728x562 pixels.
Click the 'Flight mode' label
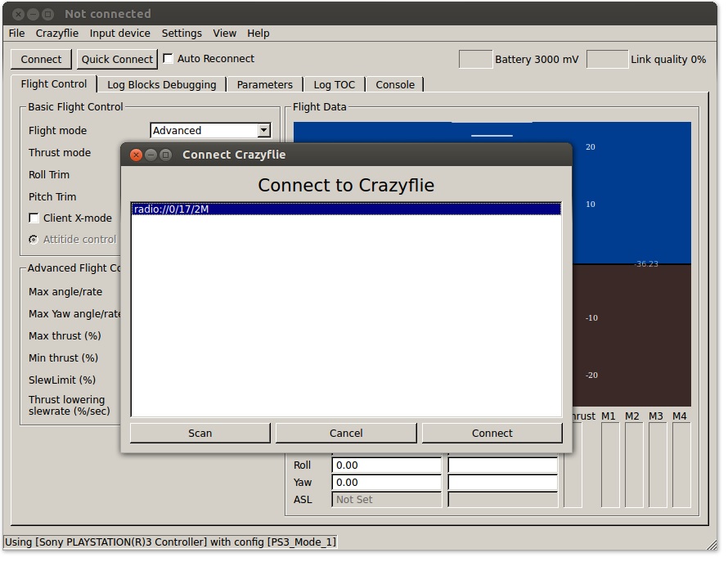[57, 131]
